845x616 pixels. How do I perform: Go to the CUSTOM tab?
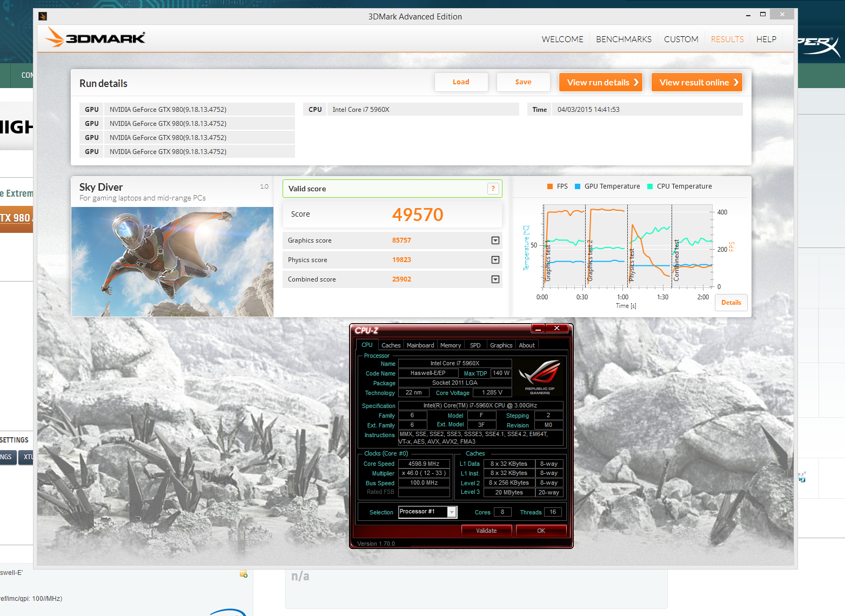681,39
